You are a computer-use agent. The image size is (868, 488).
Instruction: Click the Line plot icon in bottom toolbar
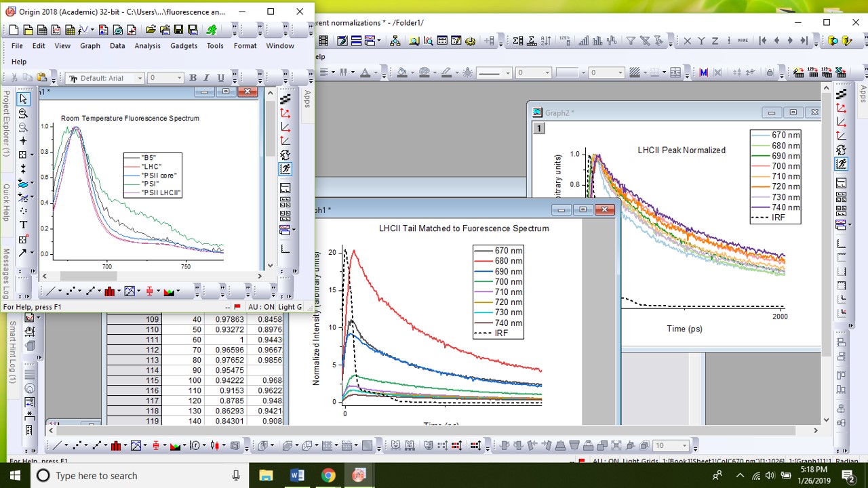point(50,291)
